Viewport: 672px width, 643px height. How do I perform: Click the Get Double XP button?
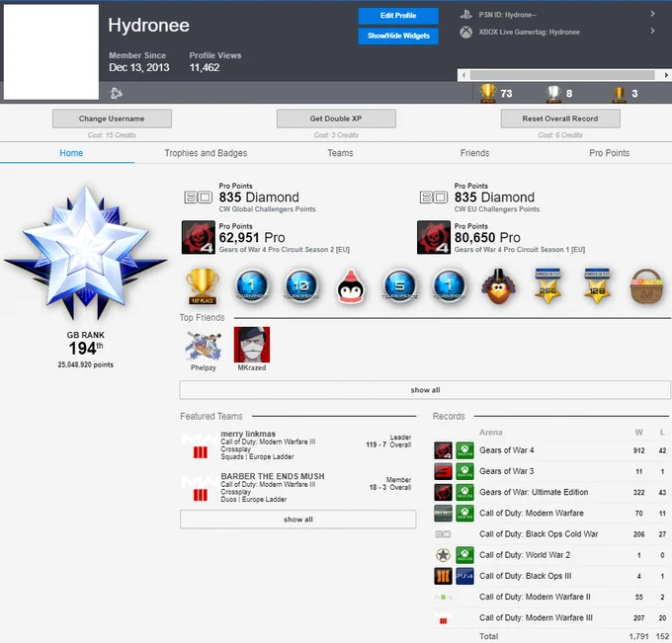click(x=336, y=119)
